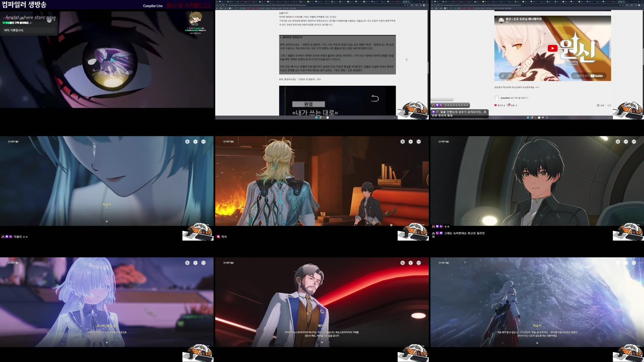Skip the cutscene in the fireplace scene
This screenshot has height=362, width=644.
point(228,142)
